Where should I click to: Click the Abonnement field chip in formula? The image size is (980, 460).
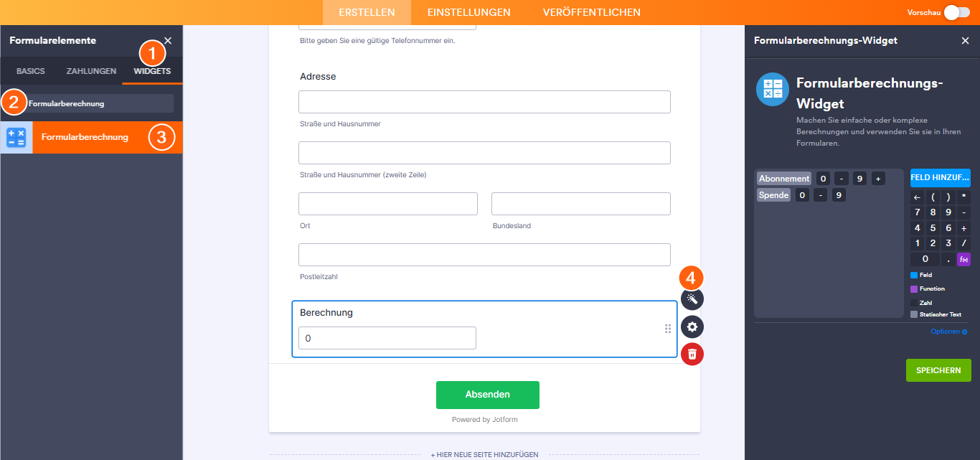tap(783, 178)
